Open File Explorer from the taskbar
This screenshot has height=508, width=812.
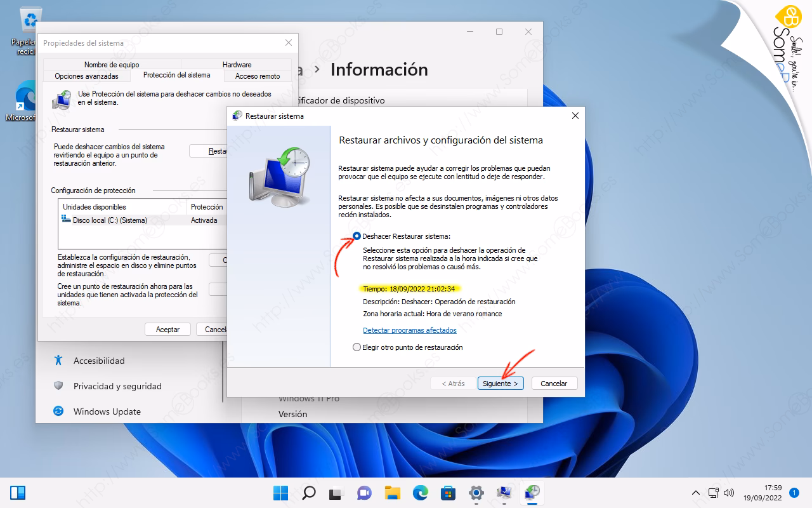click(x=391, y=493)
